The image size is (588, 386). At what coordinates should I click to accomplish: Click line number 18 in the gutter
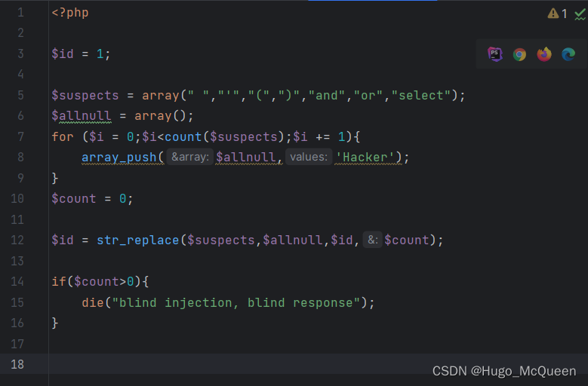[x=17, y=364]
